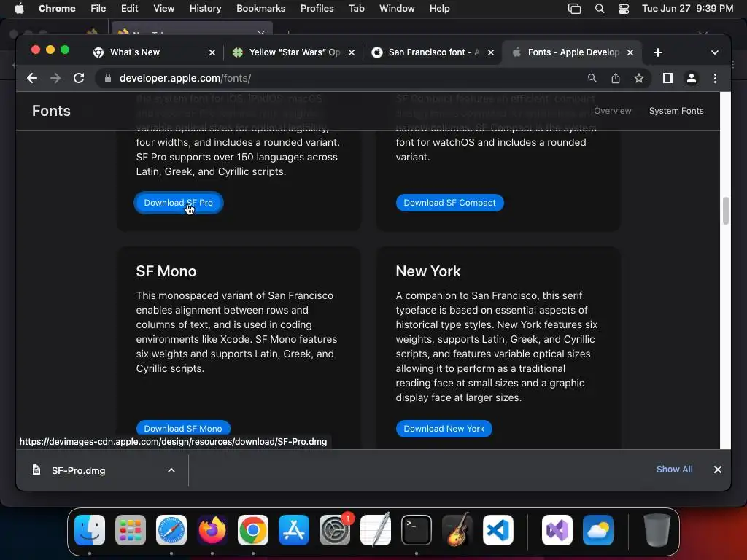
Task: Open App Store from the Dock
Action: (x=294, y=530)
